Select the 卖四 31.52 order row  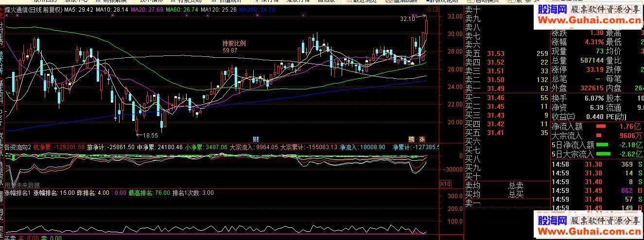point(506,62)
